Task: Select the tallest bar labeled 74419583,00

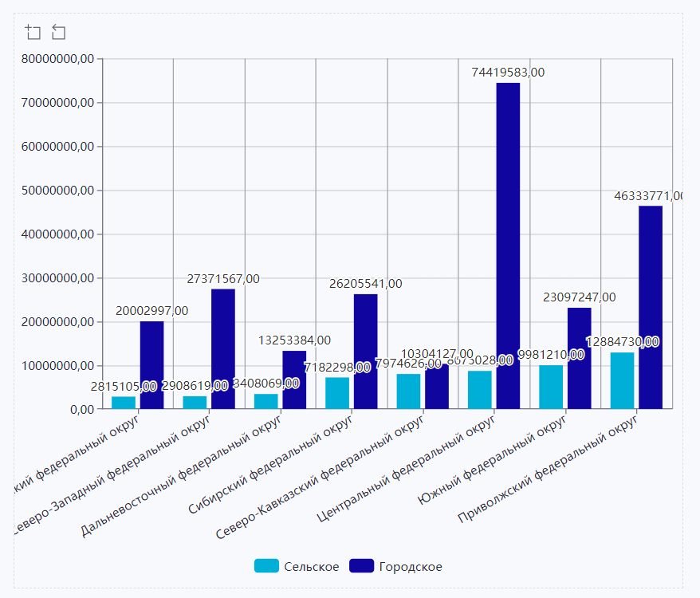Action: coord(508,246)
